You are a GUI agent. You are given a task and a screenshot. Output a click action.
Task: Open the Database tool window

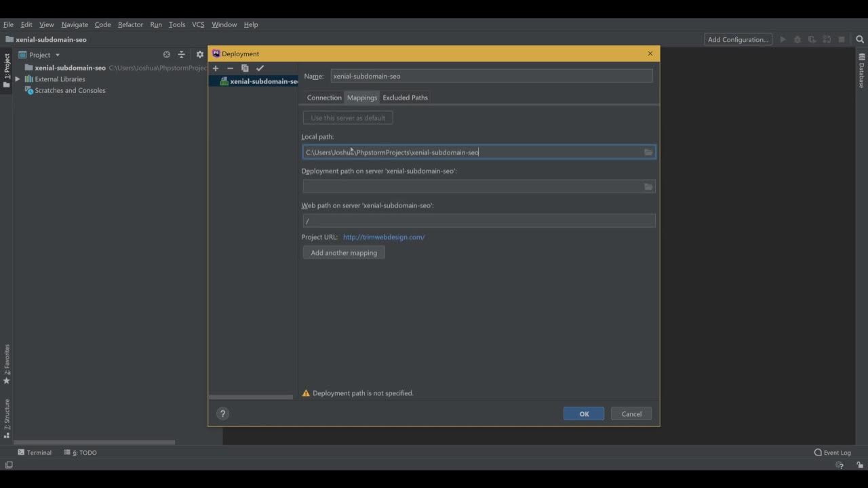pos(862,71)
